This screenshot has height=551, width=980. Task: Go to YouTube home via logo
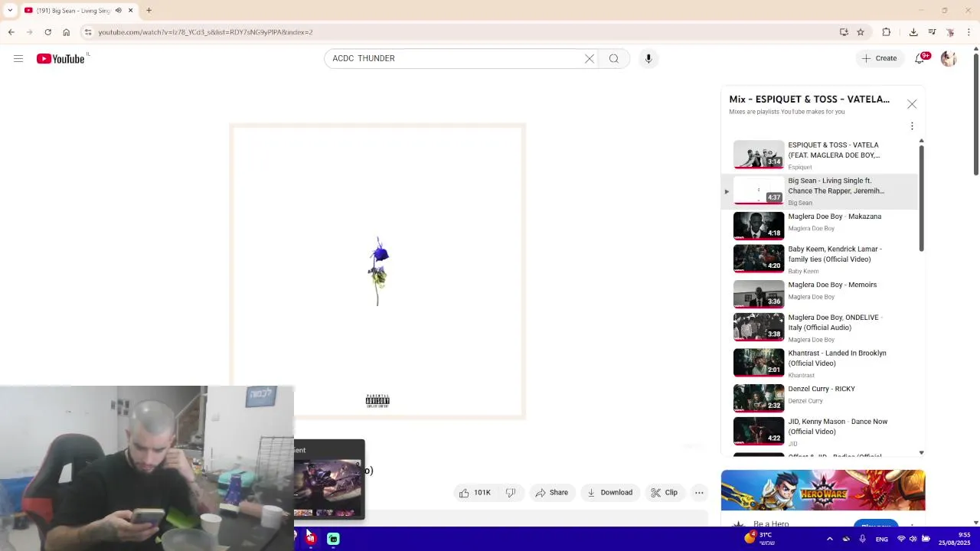tap(60, 59)
